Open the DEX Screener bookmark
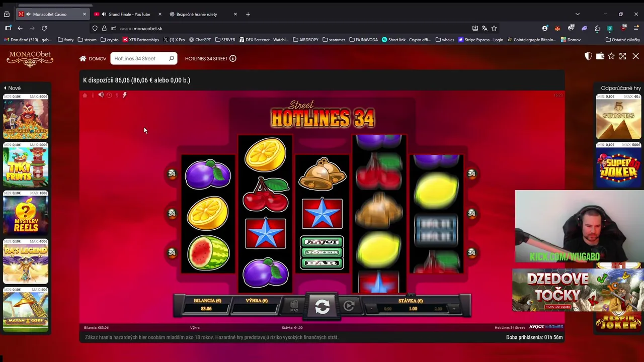 click(x=264, y=40)
